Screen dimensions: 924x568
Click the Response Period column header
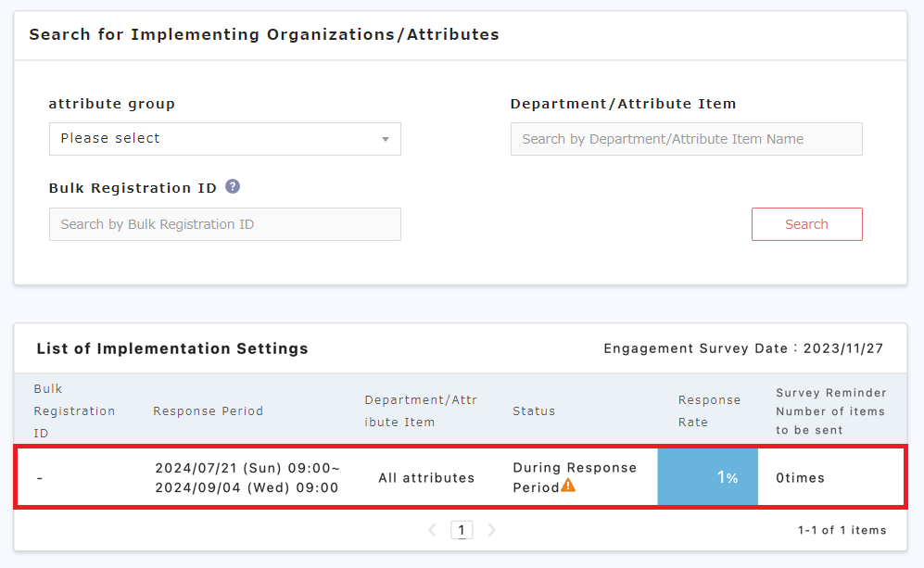coord(209,411)
